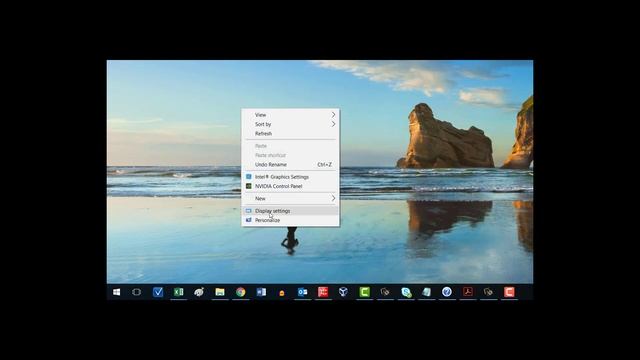Screen dimensions: 640x360
Task: Click the grayed-out Paste shortcut entry
Action: click(x=290, y=155)
